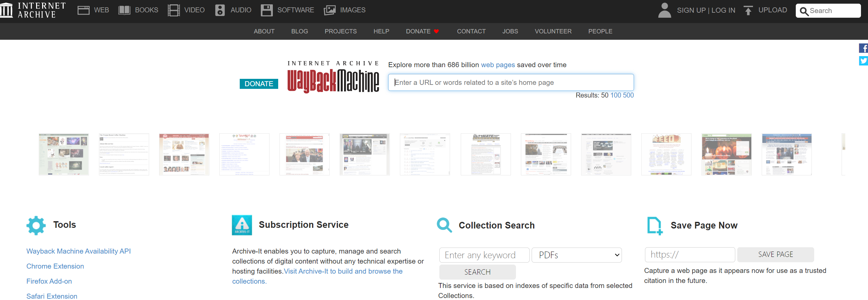This screenshot has width=868, height=300.
Task: Open the JOBS menu item
Action: click(510, 31)
